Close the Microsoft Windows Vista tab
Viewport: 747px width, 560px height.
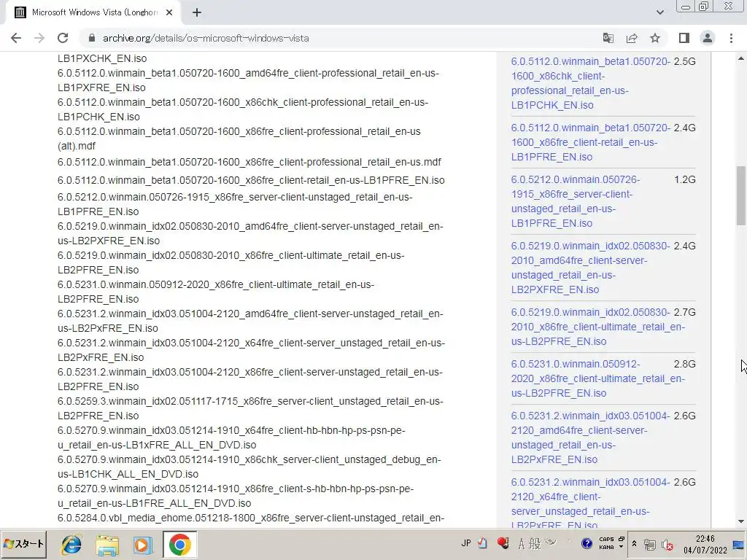169,13
